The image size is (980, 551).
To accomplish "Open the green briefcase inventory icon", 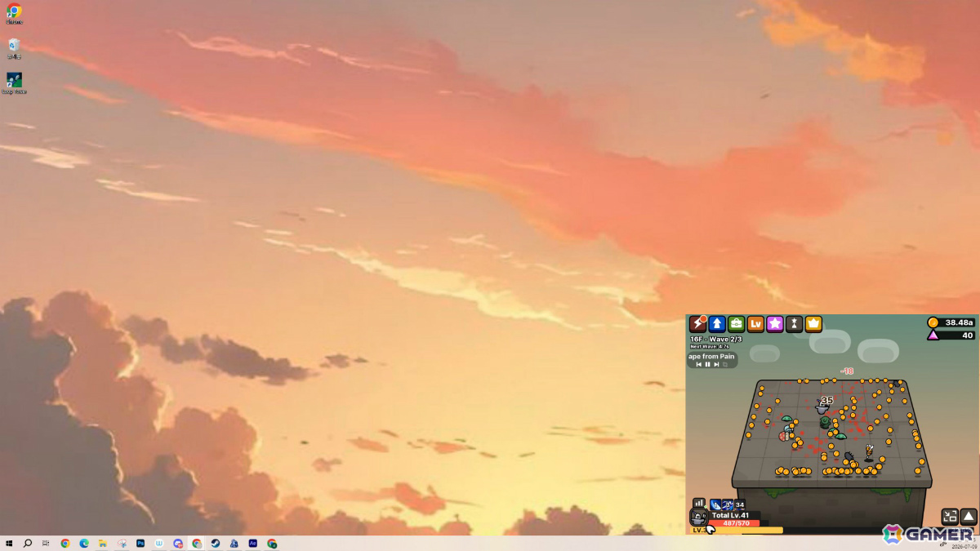I will point(736,324).
